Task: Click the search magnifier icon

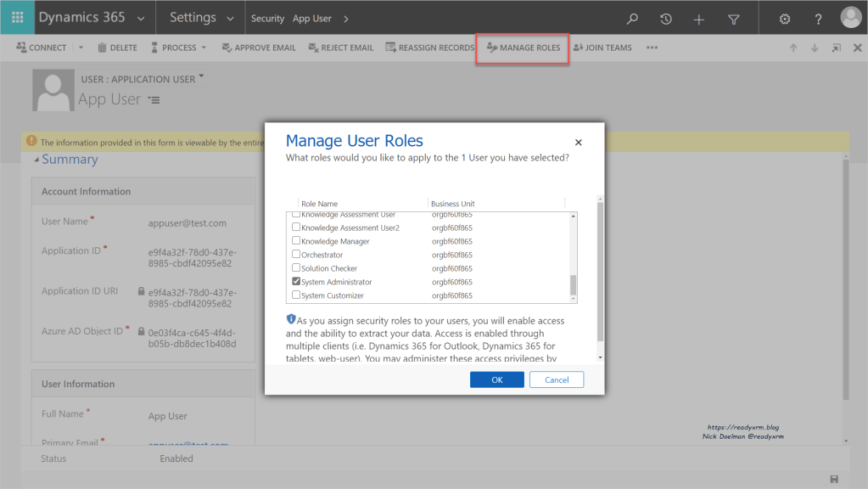Action: click(632, 19)
